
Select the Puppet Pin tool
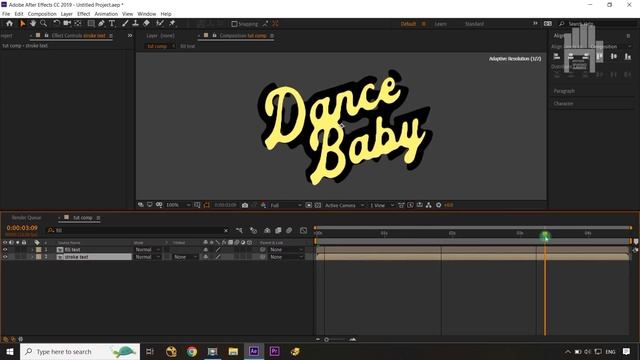tap(172, 24)
